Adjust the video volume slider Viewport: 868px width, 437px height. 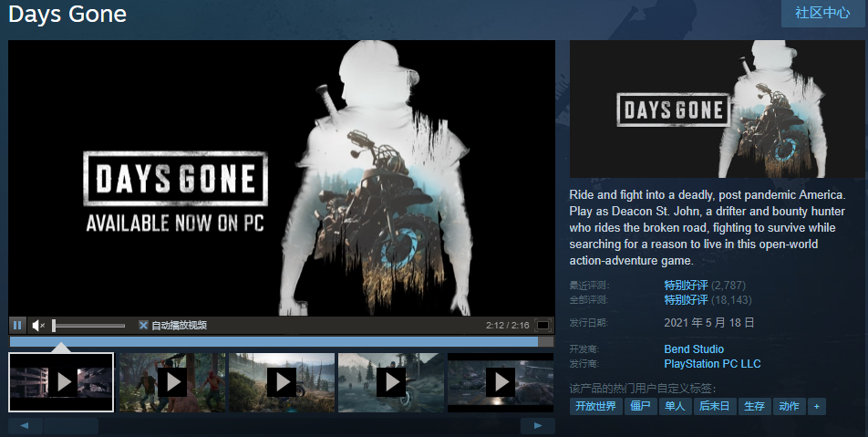(88, 325)
